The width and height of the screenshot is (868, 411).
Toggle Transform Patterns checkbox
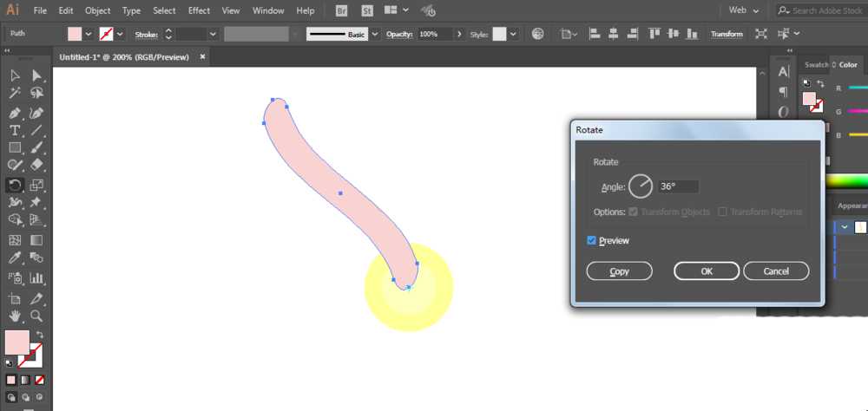(722, 212)
